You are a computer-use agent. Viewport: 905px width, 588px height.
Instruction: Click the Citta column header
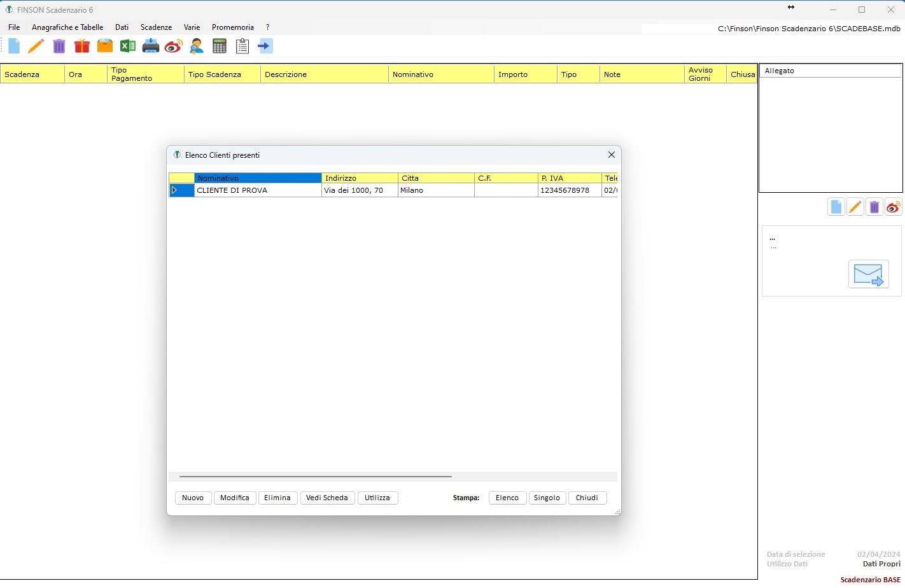(x=436, y=178)
